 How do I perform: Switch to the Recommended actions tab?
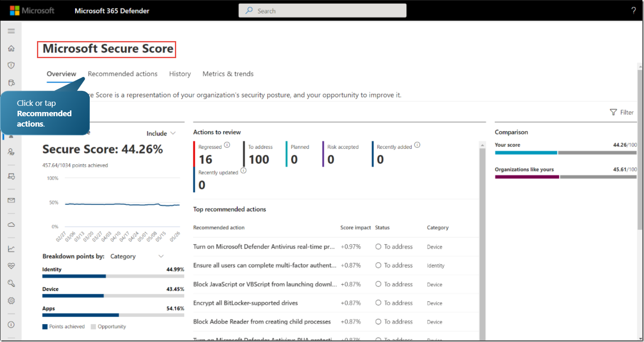[123, 74]
